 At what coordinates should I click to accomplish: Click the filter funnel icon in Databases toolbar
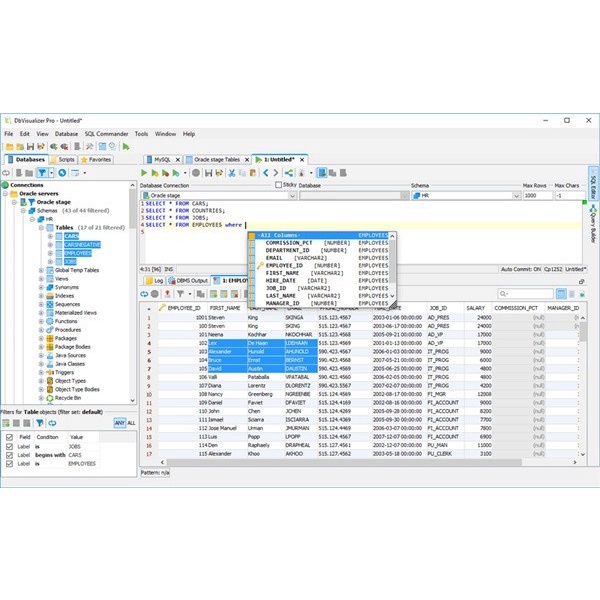[x=41, y=172]
